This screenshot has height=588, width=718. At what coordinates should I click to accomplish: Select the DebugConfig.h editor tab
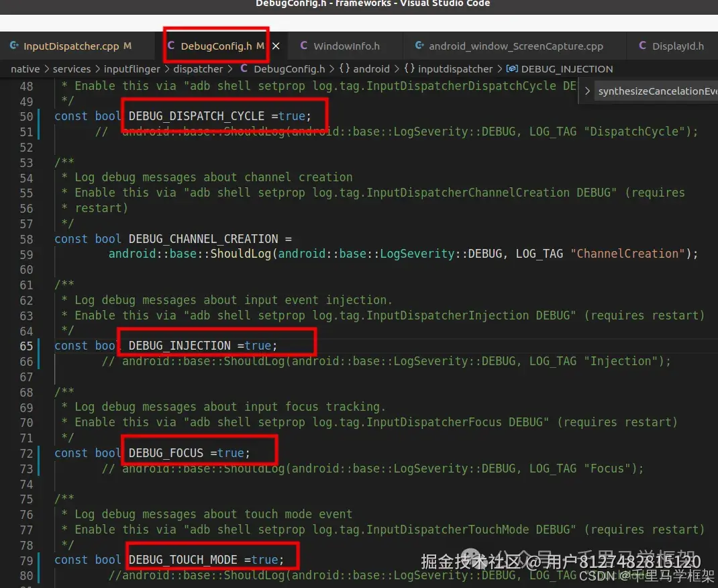215,46
